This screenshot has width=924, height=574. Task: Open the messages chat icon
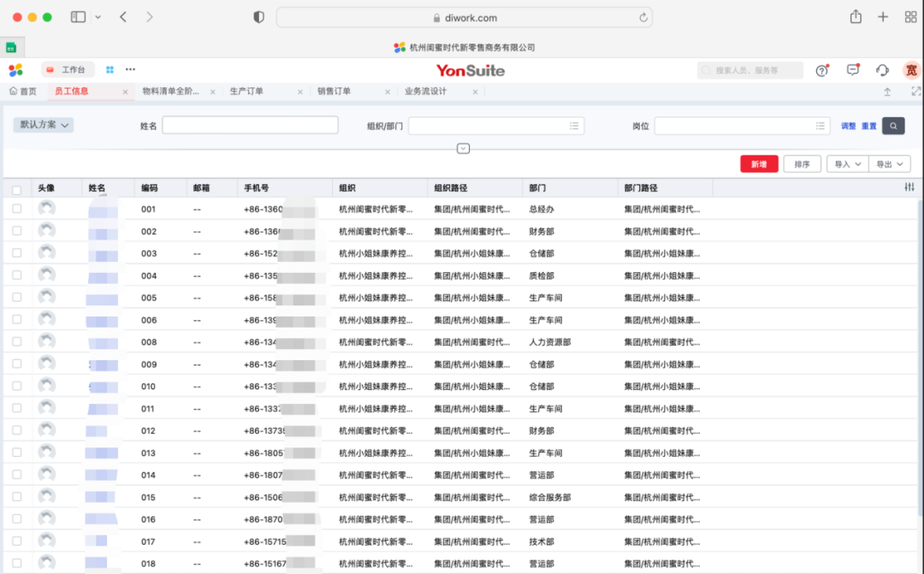(853, 70)
